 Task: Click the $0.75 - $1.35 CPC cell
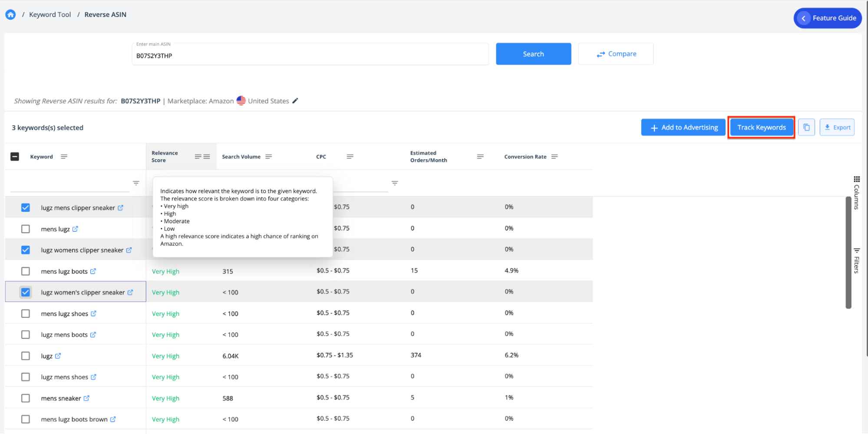(x=335, y=355)
